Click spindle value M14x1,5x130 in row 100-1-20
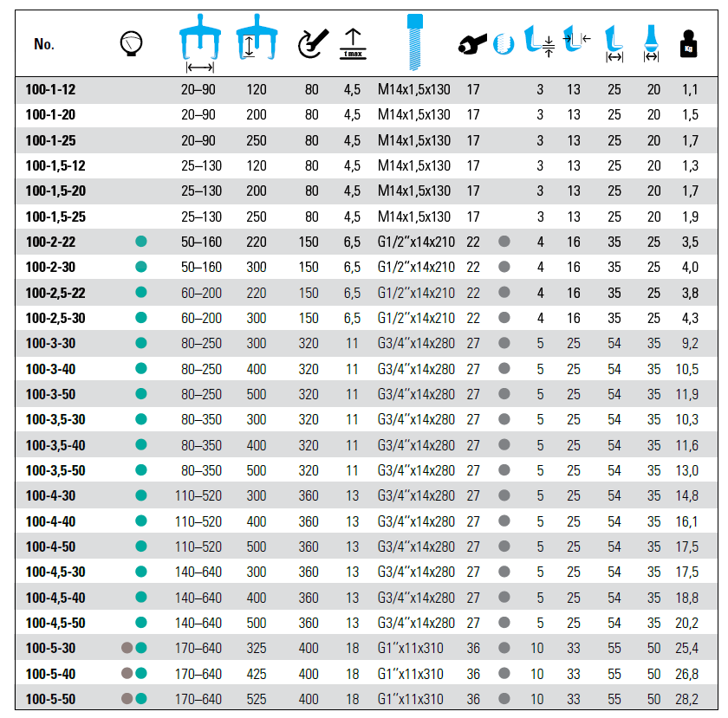728x718 pixels. pos(414,114)
